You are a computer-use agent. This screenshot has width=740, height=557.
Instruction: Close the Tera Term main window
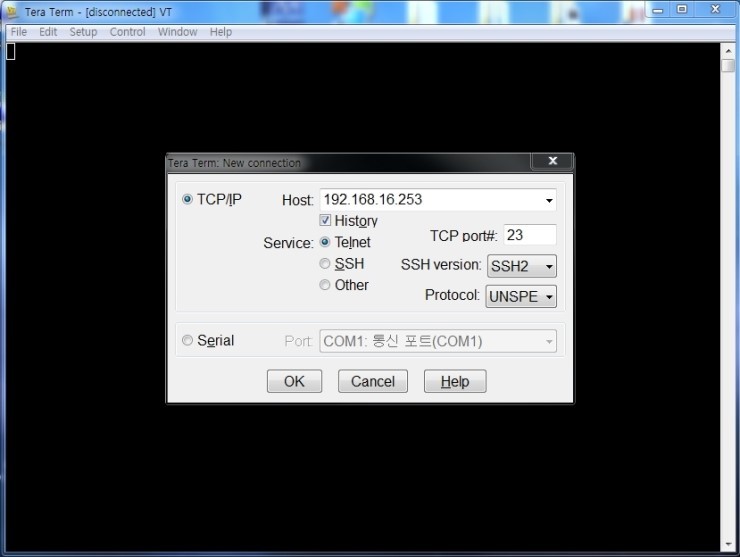click(x=715, y=9)
